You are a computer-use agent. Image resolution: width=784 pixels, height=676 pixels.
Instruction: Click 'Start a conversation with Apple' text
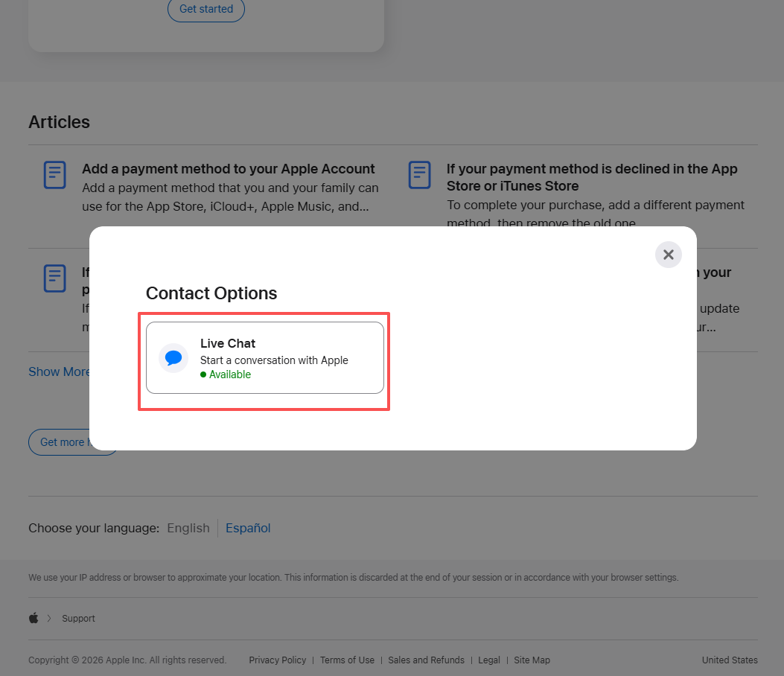274,360
